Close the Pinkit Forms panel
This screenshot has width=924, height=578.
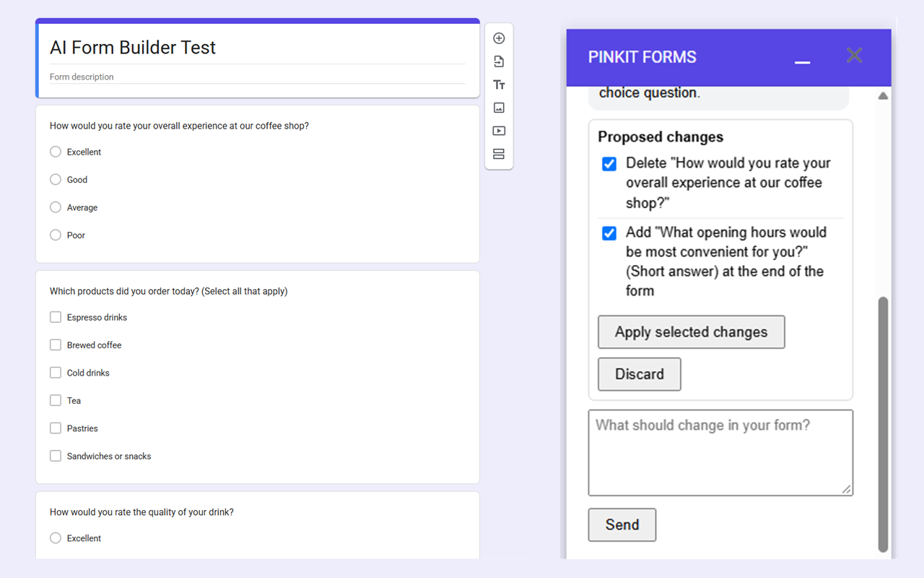(855, 56)
